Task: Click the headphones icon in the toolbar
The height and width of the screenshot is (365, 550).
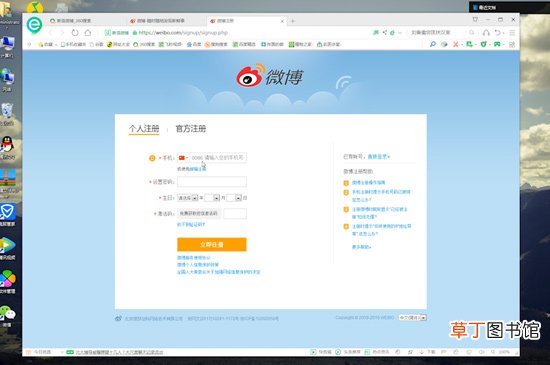Action: point(486,33)
